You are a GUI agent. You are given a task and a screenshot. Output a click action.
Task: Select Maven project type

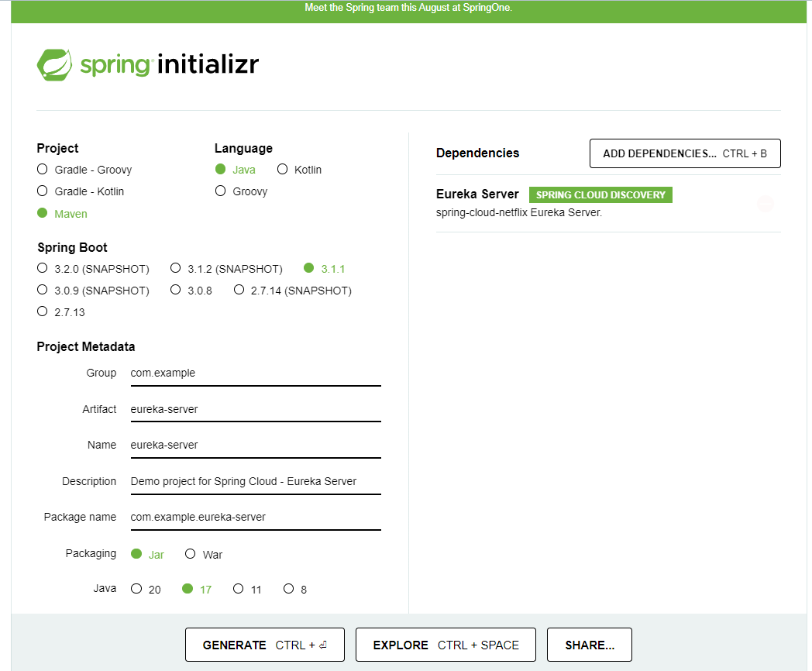62,214
